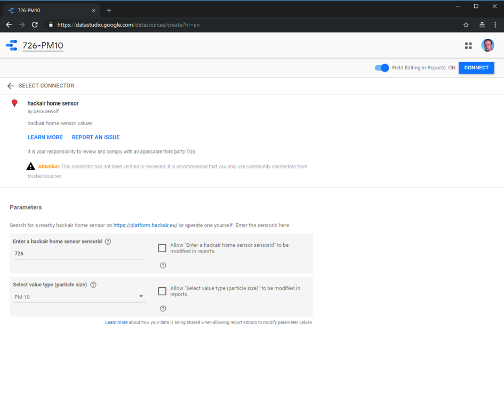Open help icon below the sensorid checkbox
Viewport: 504px width, 420px height.
[x=163, y=265]
